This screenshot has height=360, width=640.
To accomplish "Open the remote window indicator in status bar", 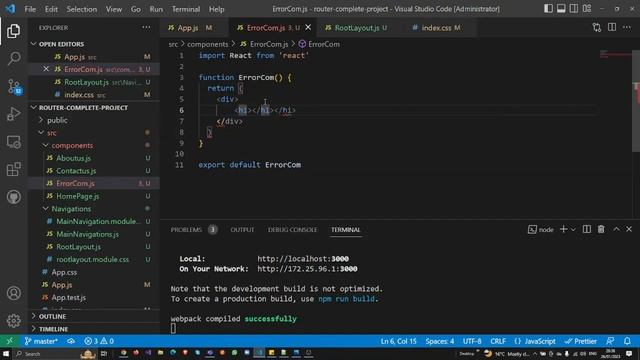I will click(9, 341).
